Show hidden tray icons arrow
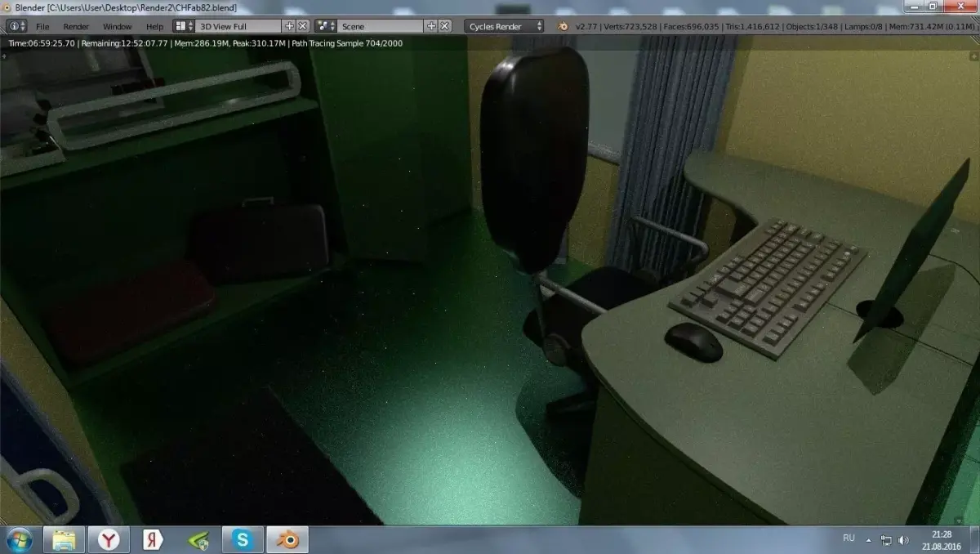The height and width of the screenshot is (554, 980). (x=869, y=540)
